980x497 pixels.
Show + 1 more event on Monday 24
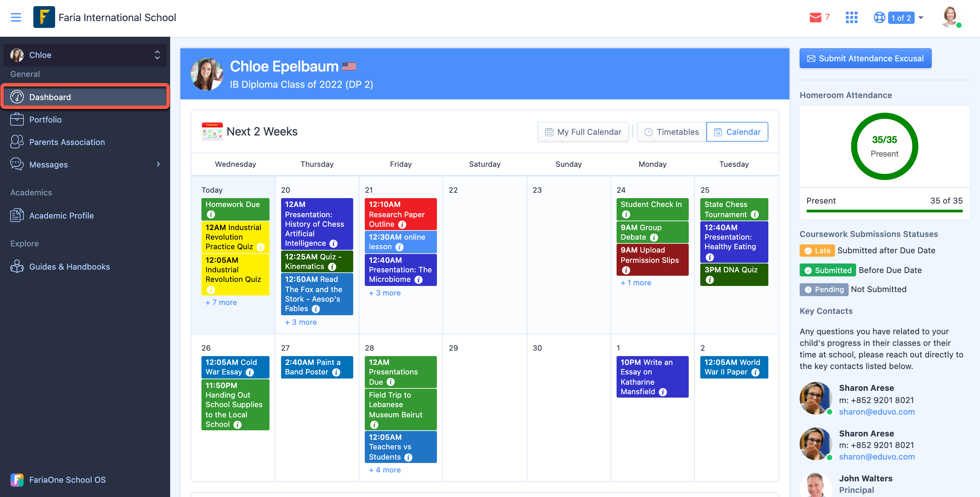(636, 282)
